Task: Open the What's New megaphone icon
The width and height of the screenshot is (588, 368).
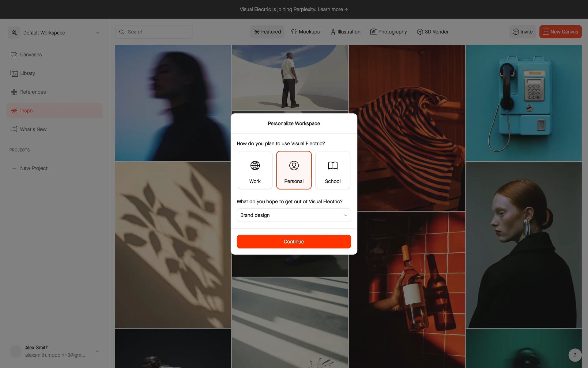Action: [14, 129]
